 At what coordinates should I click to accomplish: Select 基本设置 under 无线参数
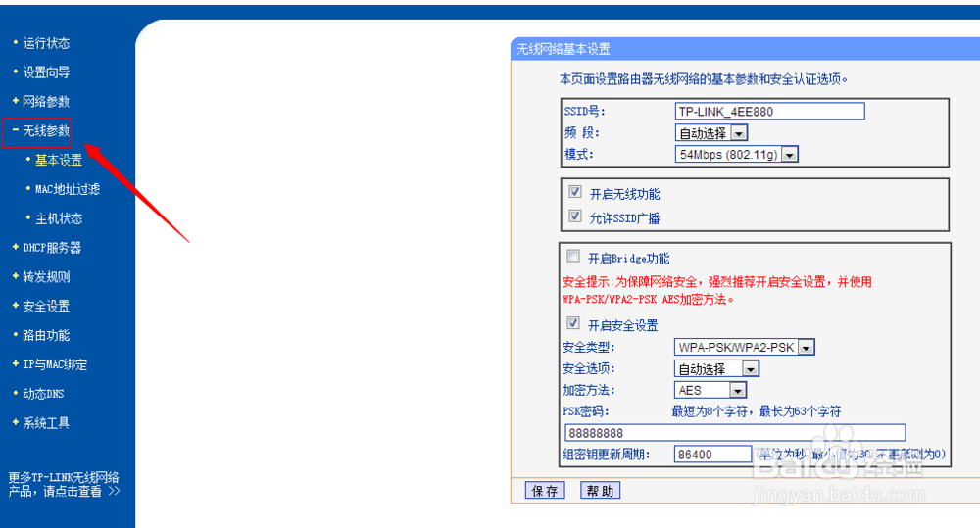point(59,160)
